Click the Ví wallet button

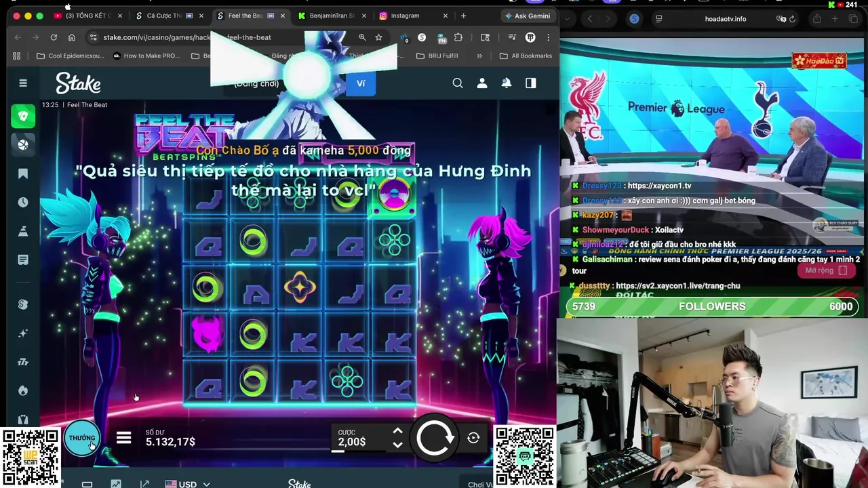(x=361, y=83)
